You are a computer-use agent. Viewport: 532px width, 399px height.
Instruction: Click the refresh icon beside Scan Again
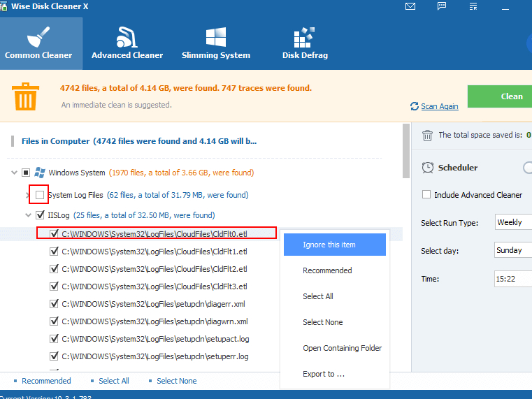point(415,106)
